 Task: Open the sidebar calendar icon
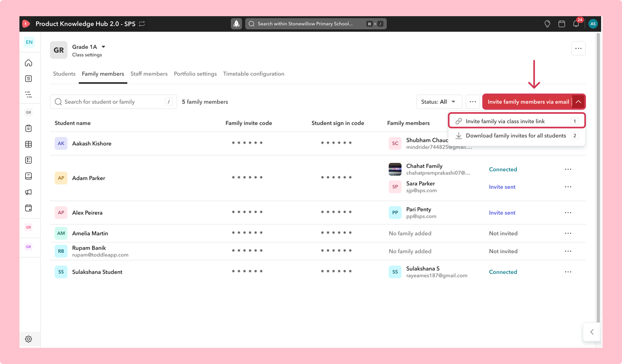pos(28,208)
